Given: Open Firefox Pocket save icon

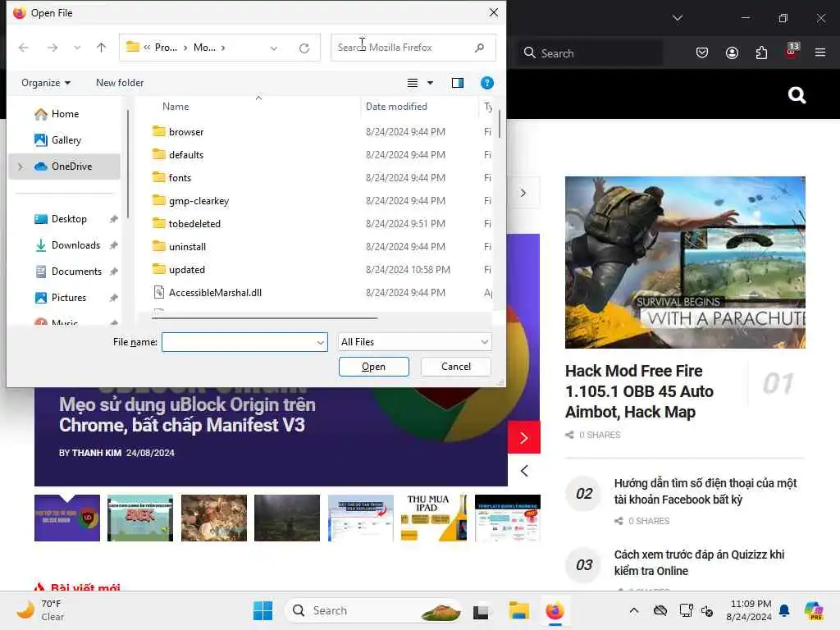Looking at the screenshot, I should coord(702,53).
